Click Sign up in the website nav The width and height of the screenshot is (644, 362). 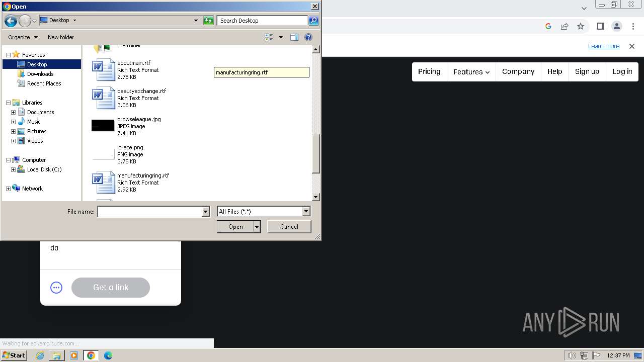(x=587, y=71)
